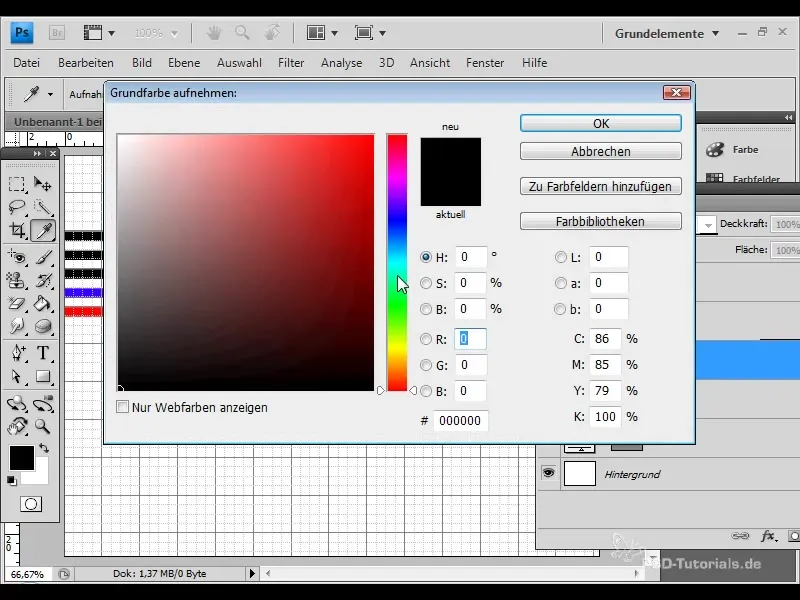Select the B brightness percent radio button
This screenshot has width=800, height=600.
click(x=426, y=309)
